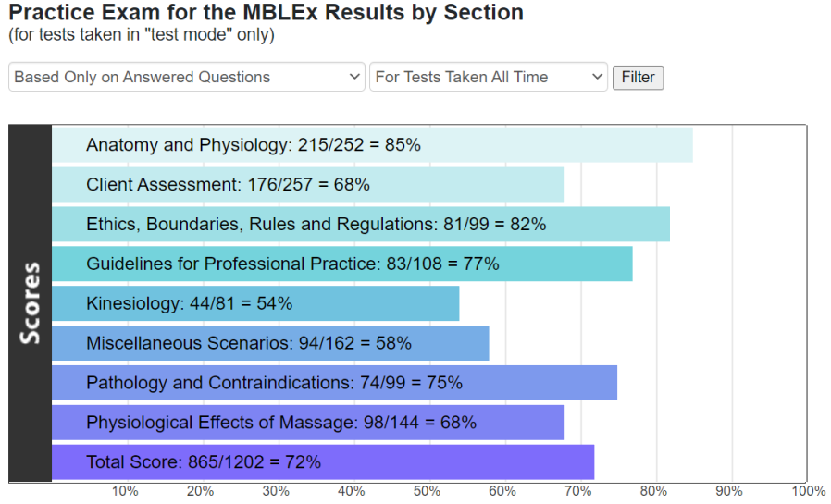
Task: Open the 'For Tests Taken All Time' dropdown
Action: (x=488, y=77)
